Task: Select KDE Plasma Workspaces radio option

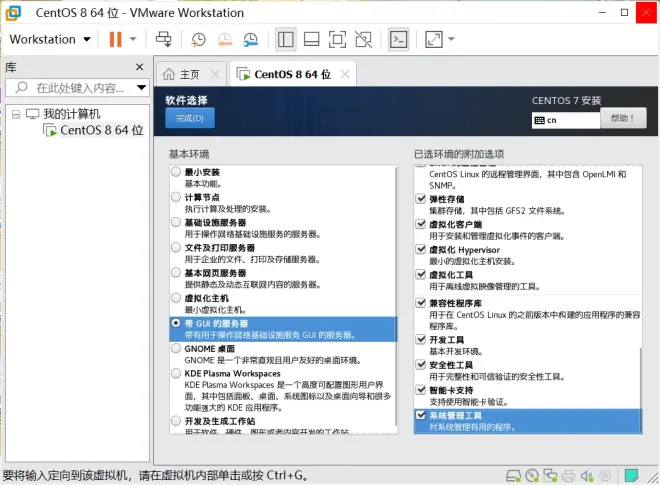Action: click(176, 373)
